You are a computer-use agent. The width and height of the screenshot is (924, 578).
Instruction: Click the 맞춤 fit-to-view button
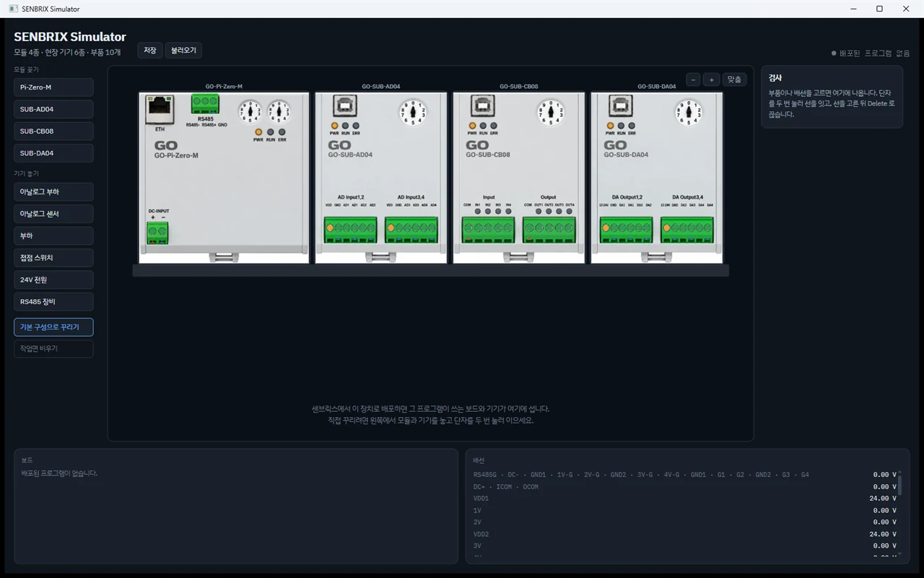[x=734, y=79]
